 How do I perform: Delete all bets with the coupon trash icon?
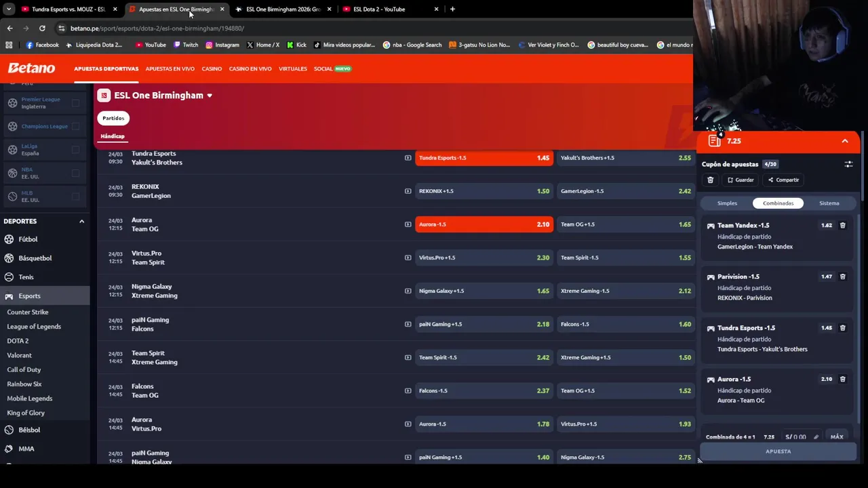point(710,180)
